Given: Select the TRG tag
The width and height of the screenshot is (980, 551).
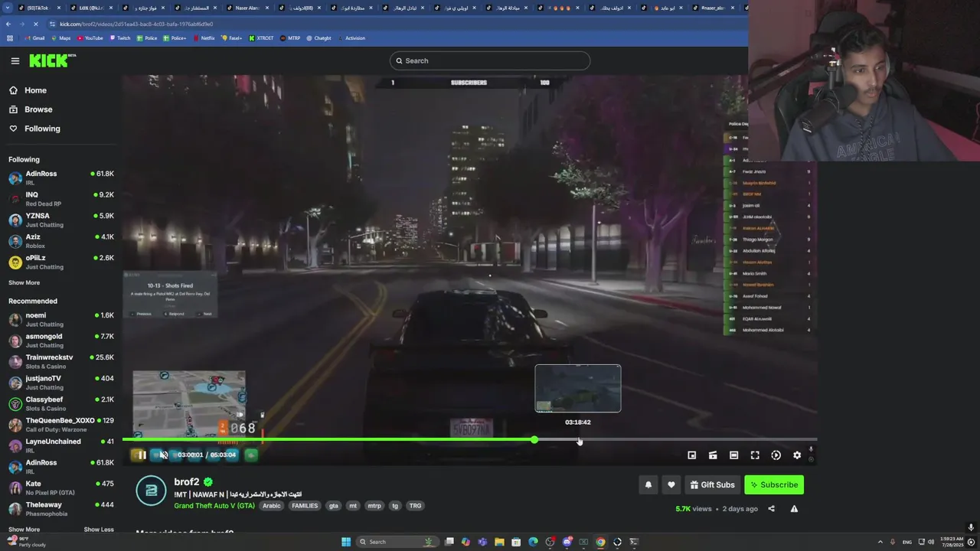Looking at the screenshot, I should coord(415,506).
